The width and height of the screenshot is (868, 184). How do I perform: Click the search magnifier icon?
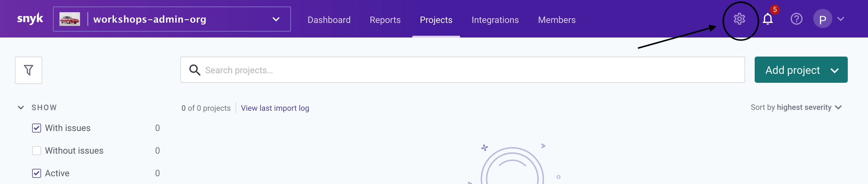[x=195, y=70]
